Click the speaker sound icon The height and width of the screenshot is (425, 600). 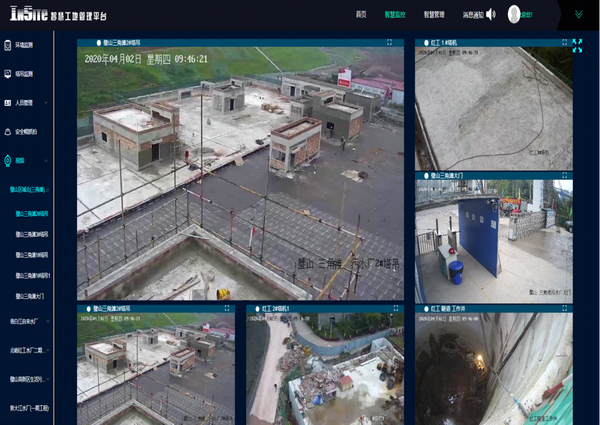coord(491,15)
